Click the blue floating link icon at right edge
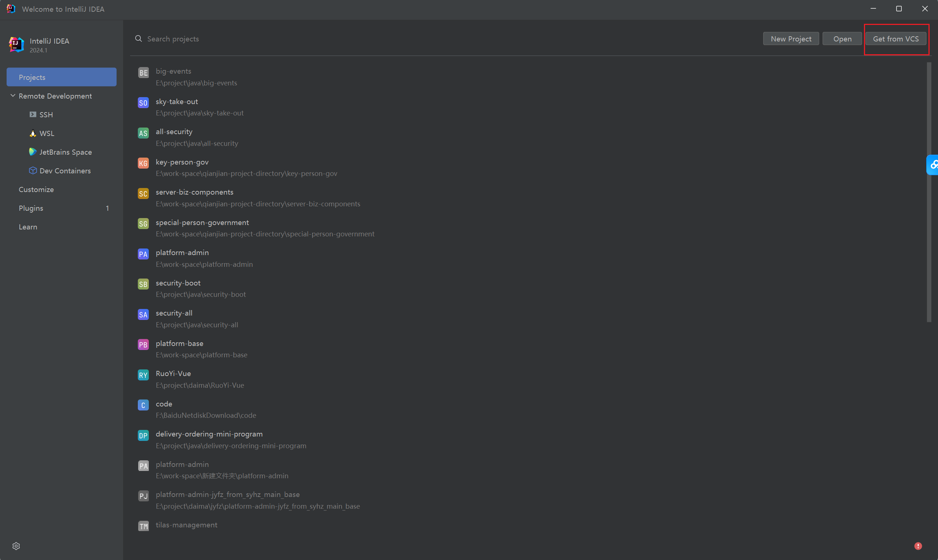 pyautogui.click(x=933, y=165)
